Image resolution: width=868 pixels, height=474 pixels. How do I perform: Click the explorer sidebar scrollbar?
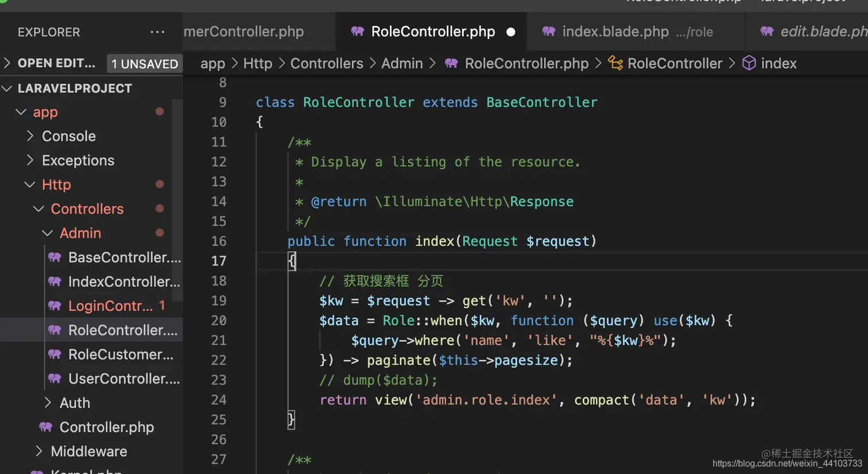pyautogui.click(x=177, y=201)
